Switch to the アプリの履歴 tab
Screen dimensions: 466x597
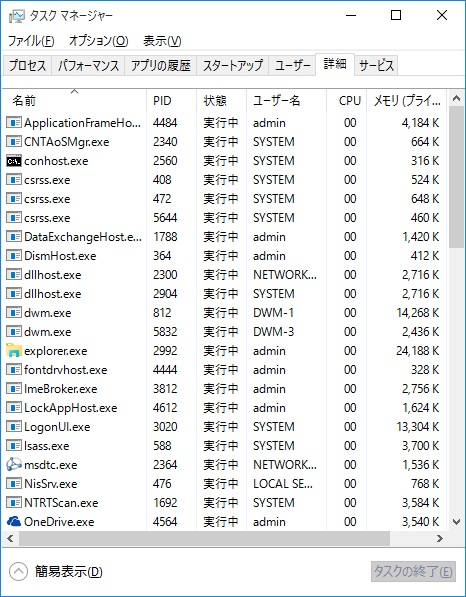(161, 66)
